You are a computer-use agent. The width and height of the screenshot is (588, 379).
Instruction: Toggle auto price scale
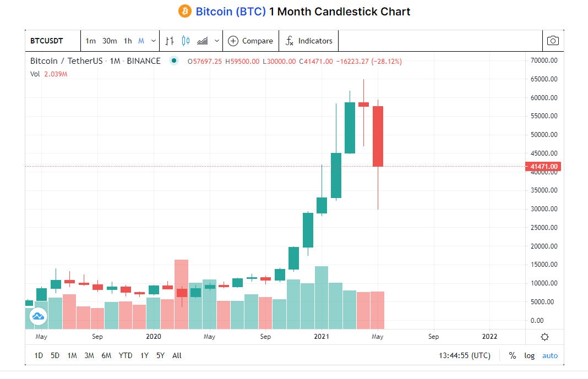coord(550,355)
